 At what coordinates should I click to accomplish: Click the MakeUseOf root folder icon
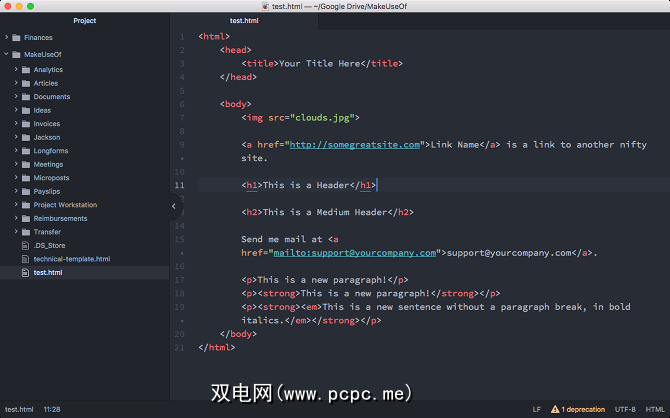click(17, 54)
